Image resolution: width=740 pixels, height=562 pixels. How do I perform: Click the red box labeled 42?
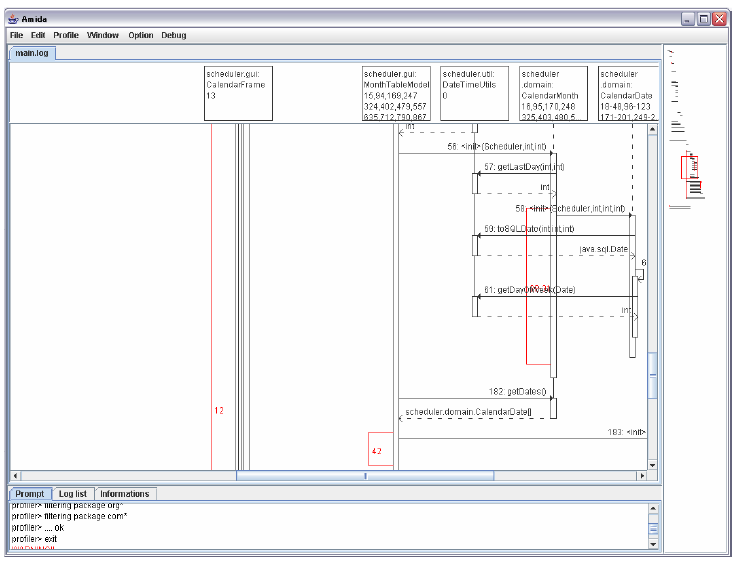coord(380,450)
